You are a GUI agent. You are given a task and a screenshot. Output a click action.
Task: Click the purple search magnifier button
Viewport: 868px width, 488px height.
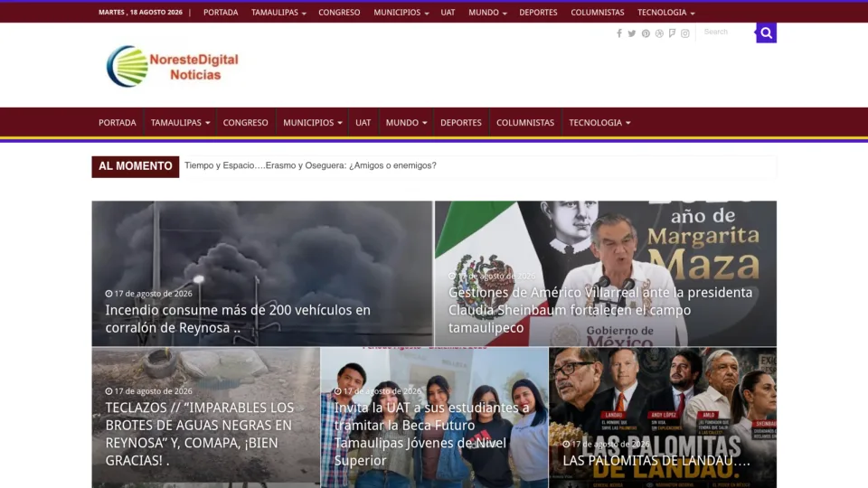coord(766,33)
